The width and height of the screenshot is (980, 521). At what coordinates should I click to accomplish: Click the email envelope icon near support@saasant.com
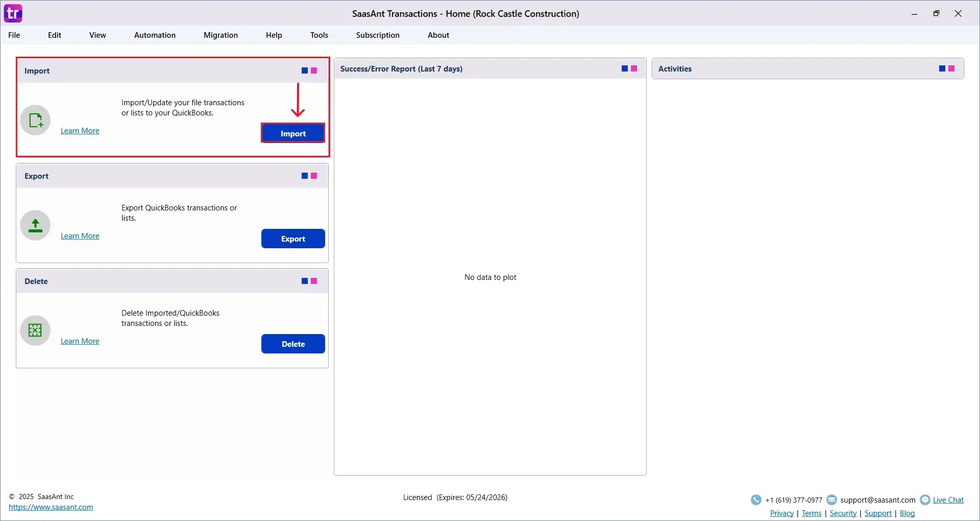click(x=832, y=500)
